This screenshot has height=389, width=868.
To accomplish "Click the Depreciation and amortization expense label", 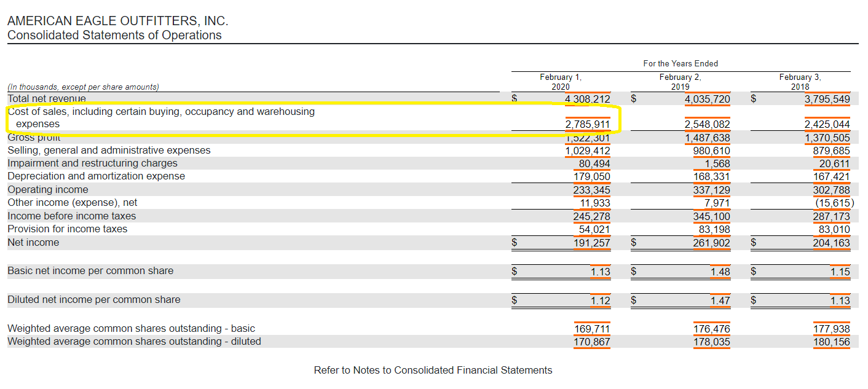I will coord(96,176).
